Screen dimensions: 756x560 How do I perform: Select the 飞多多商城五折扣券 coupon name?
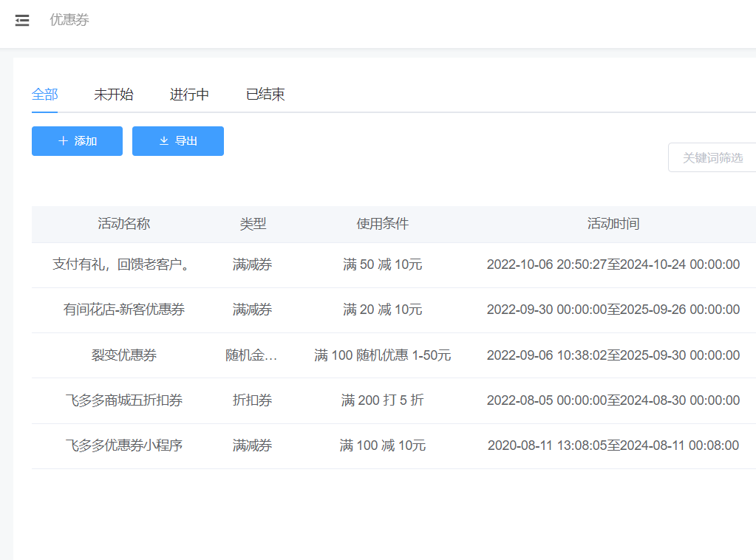124,400
